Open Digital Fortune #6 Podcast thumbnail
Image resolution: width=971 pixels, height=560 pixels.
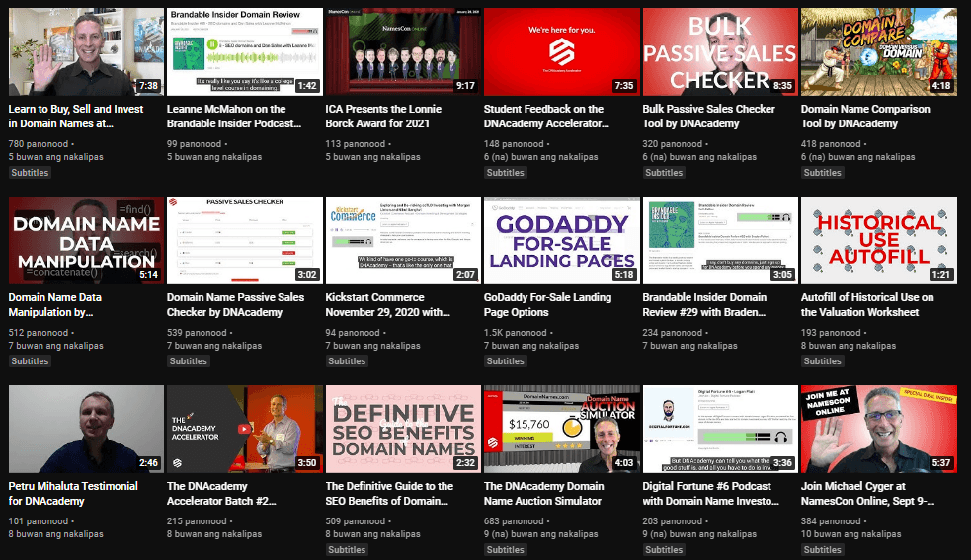coord(720,430)
